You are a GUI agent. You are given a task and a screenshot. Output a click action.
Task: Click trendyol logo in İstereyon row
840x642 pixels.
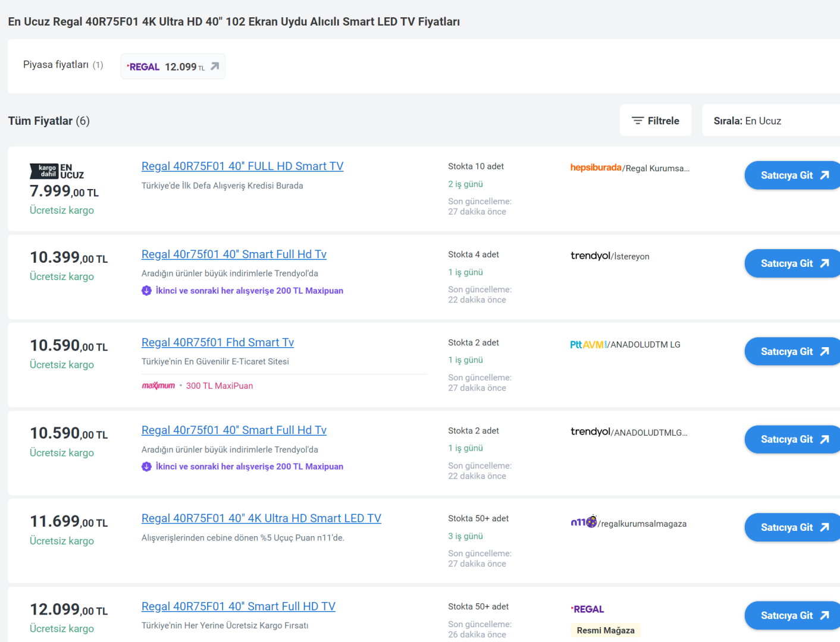590,256
